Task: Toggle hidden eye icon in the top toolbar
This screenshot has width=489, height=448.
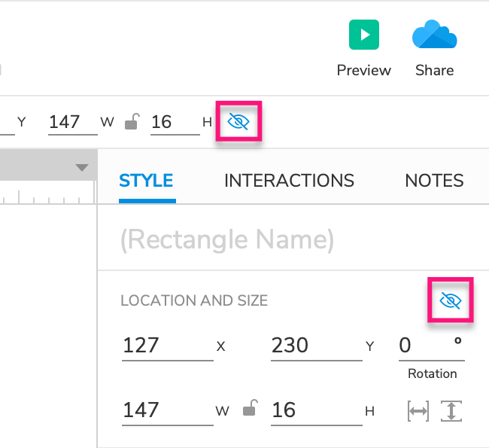Action: coord(238,121)
